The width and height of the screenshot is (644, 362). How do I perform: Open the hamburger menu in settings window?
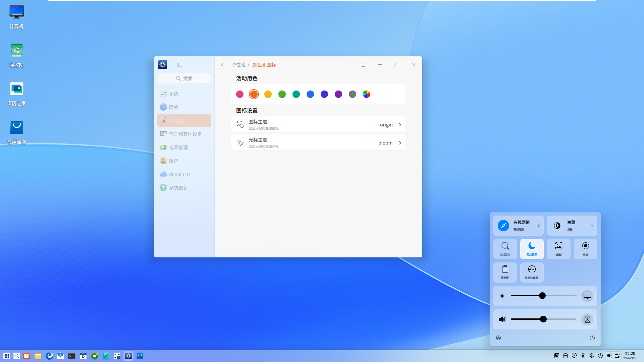(363, 65)
